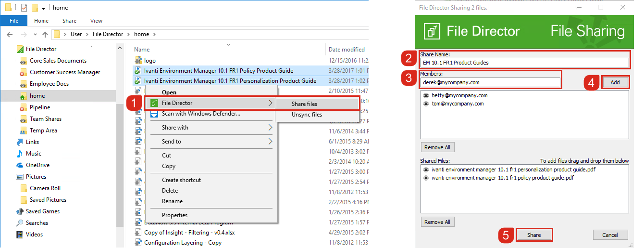Image resolution: width=644 pixels, height=248 pixels.
Task: Open the View ribbon tab
Action: [x=96, y=21]
